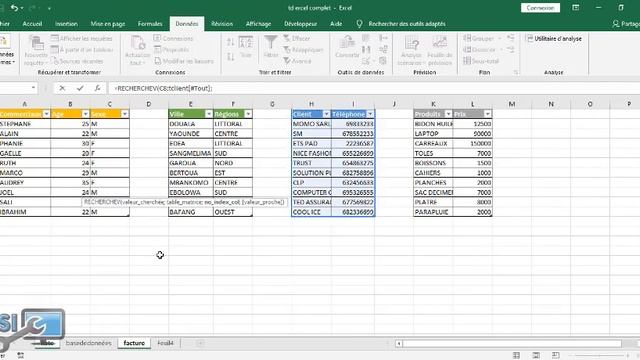
Task: Open the Téléphone column filter dropdown
Action: pyautogui.click(x=370, y=114)
